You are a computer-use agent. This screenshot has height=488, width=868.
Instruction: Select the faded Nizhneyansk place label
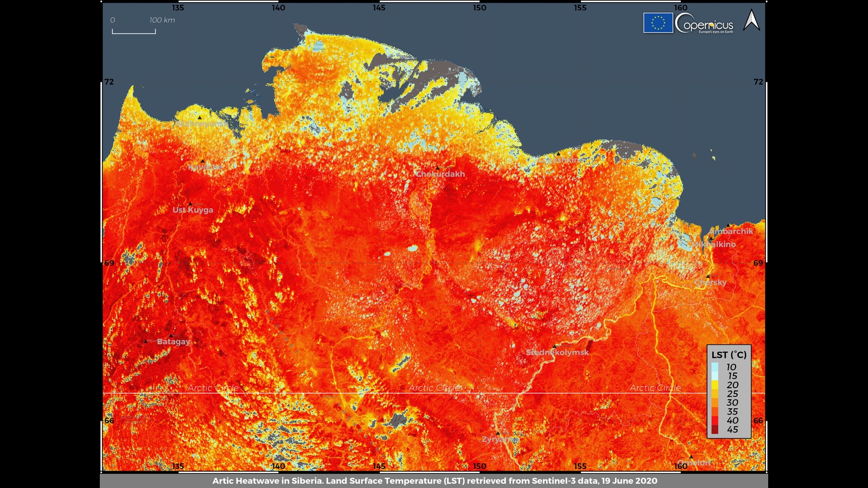202,124
